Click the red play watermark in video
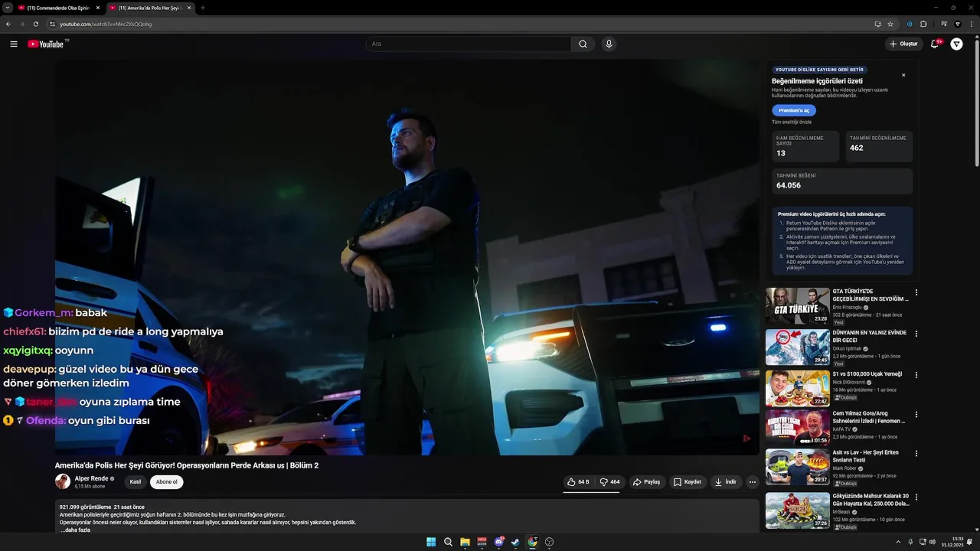Screen dimensions: 980x551 point(746,439)
